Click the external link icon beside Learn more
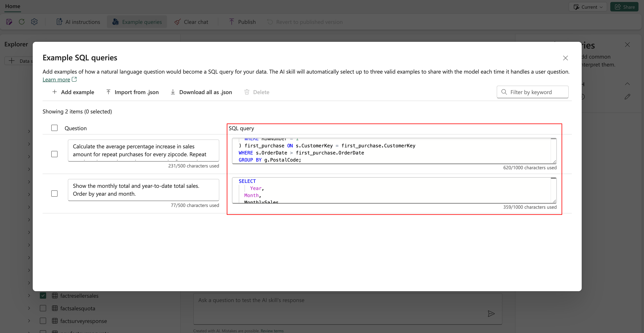The height and width of the screenshot is (333, 644). [x=74, y=79]
